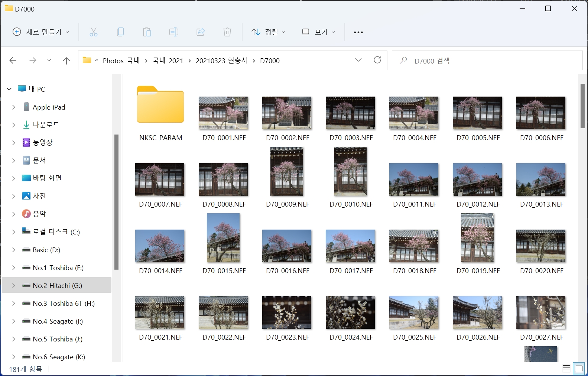Go up one folder level arrow

[x=66, y=61]
